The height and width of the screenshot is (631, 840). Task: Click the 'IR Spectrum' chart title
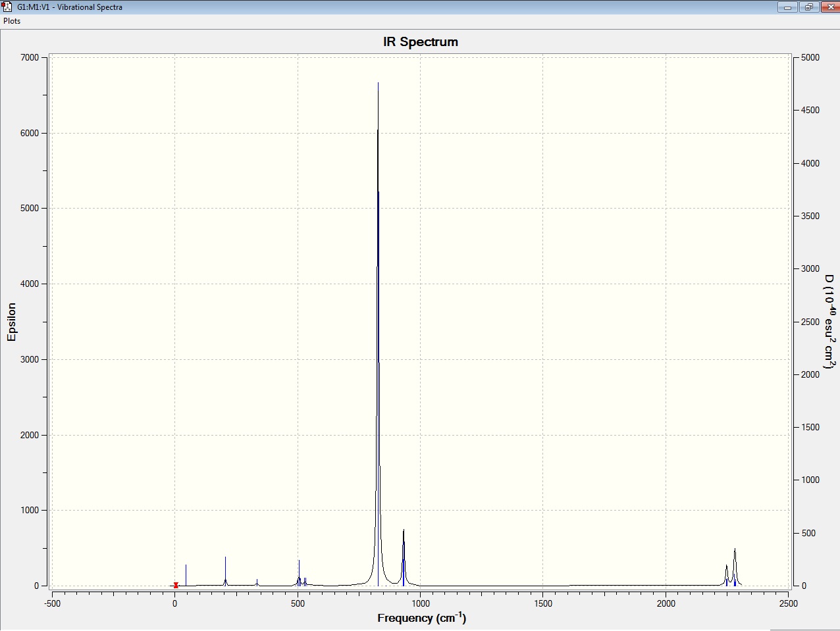tap(421, 41)
